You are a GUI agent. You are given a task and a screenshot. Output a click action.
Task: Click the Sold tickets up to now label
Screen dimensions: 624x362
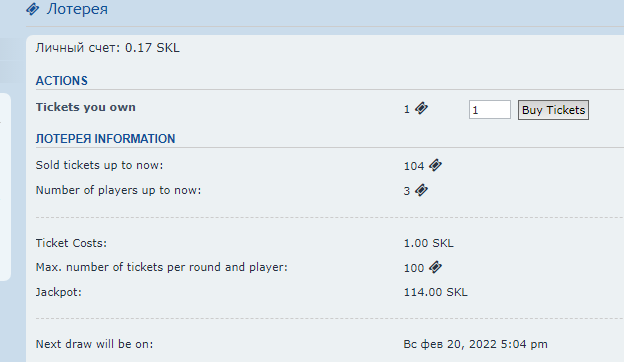pos(99,165)
